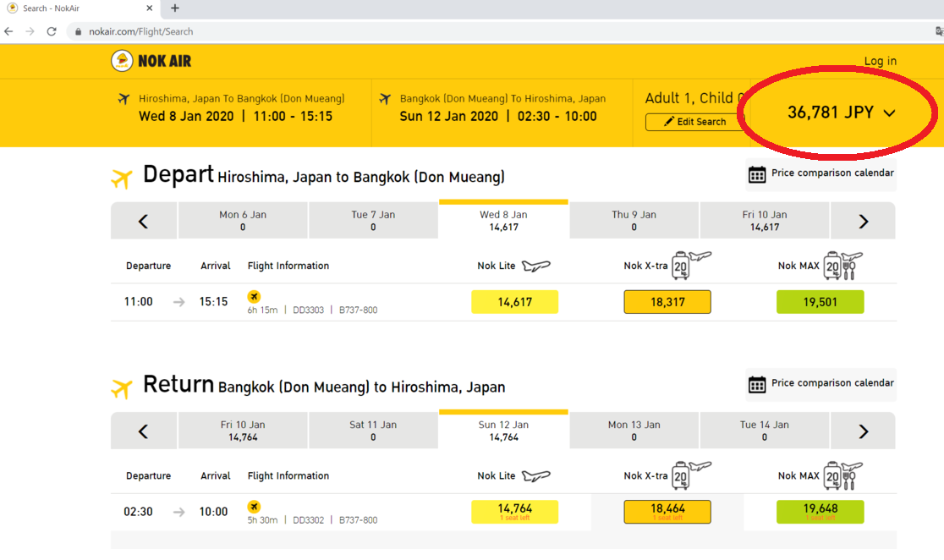Click the 02:30 departure time in the Return row
944x560 pixels.
[x=139, y=512]
